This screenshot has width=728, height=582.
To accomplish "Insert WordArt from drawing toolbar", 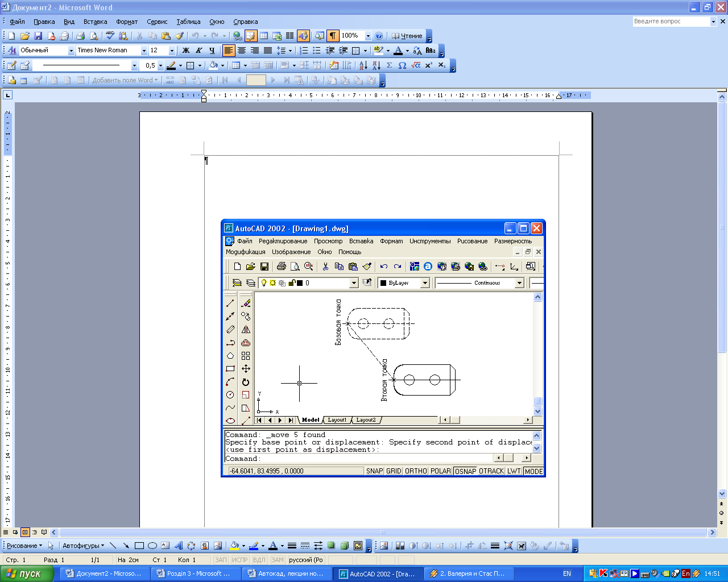I will click(178, 546).
